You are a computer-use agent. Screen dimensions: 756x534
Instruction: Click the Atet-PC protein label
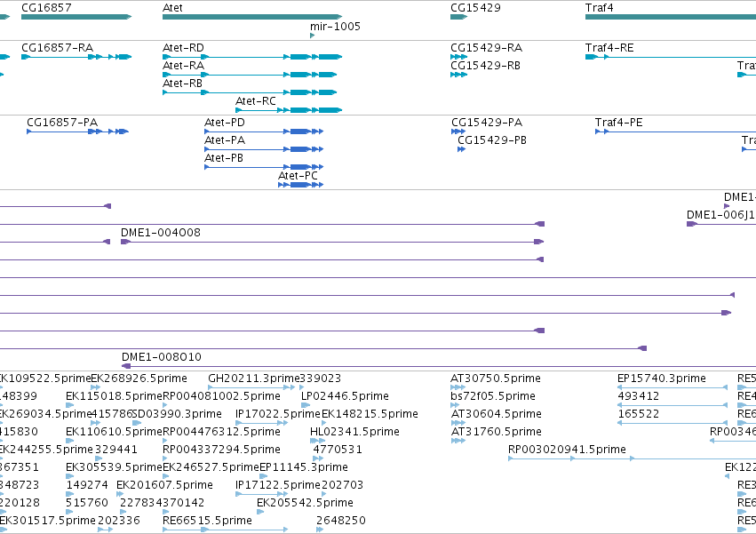pyautogui.click(x=298, y=176)
